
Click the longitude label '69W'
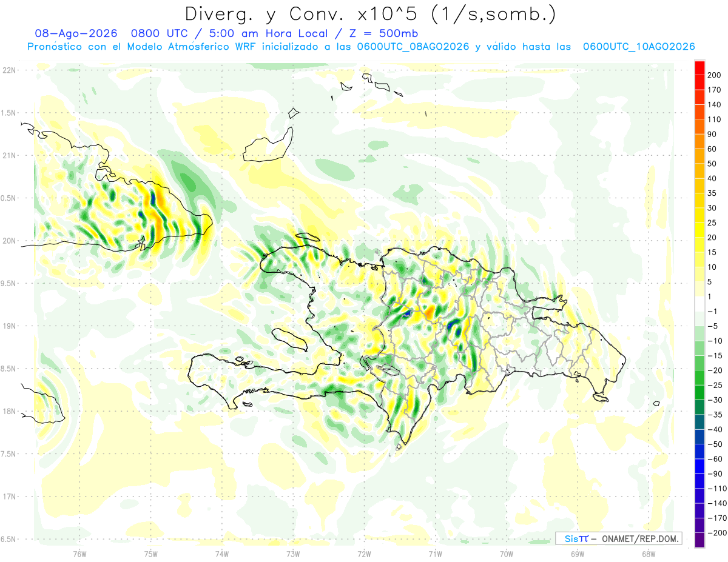tap(578, 554)
